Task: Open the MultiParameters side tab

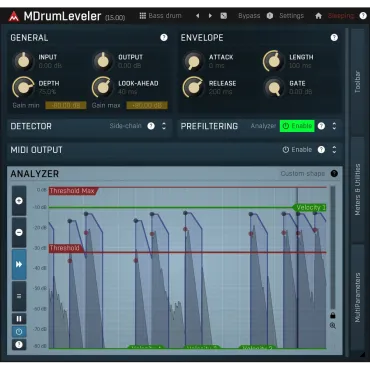Action: pyautogui.click(x=357, y=297)
